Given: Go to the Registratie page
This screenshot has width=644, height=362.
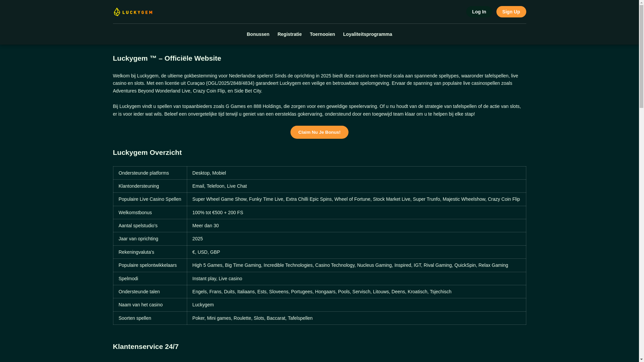Looking at the screenshot, I should coord(289,34).
